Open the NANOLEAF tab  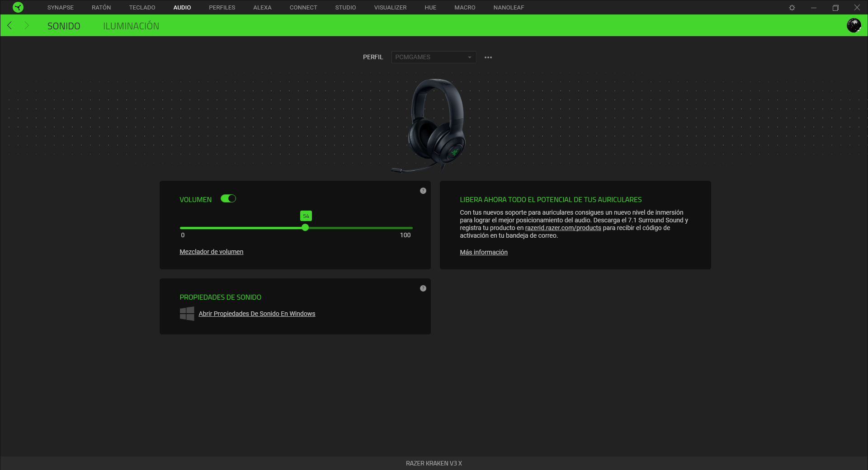509,8
